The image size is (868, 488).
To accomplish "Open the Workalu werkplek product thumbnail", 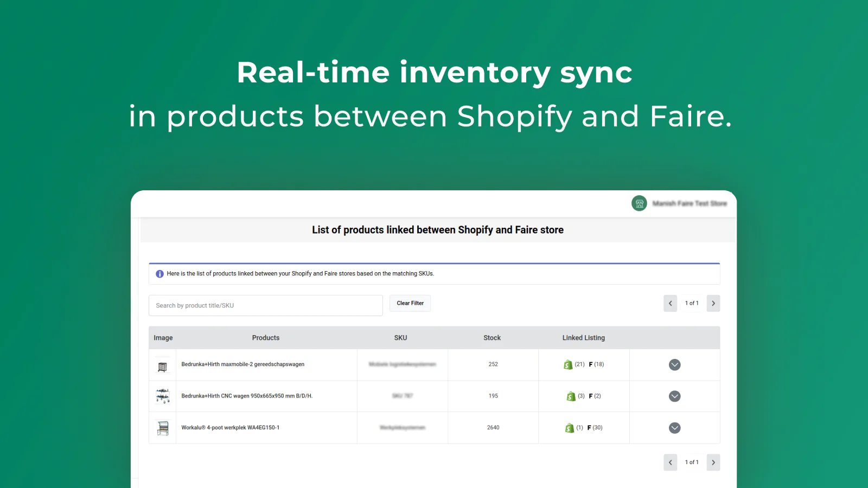I will (x=163, y=428).
